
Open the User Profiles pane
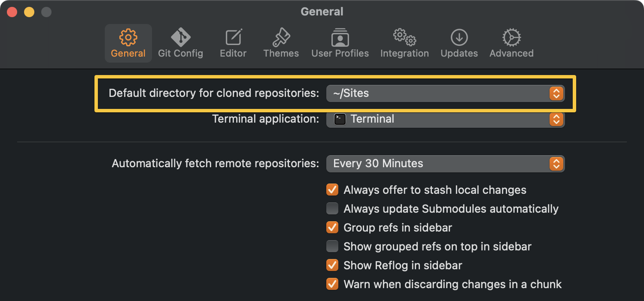[x=340, y=42]
